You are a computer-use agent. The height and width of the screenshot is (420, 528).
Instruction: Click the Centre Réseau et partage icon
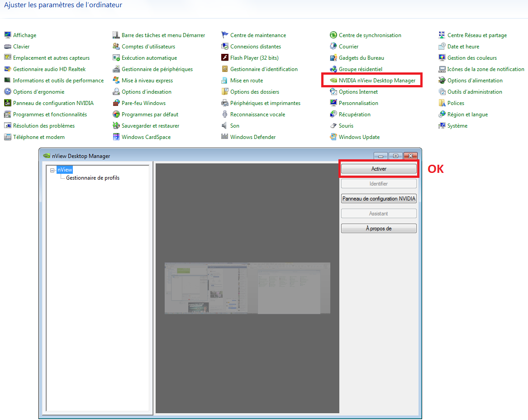point(442,35)
